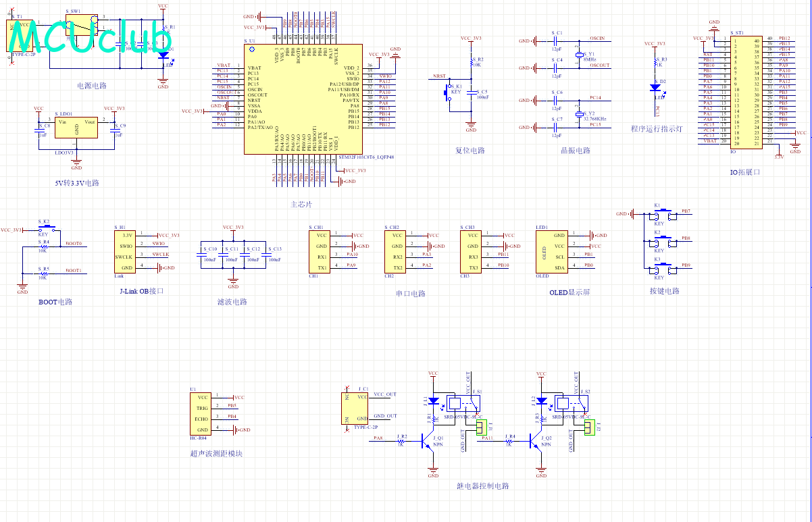Screen dimensions: 812x522
Task: Click the S_LDO1 voltage regulator block
Action: [x=76, y=126]
